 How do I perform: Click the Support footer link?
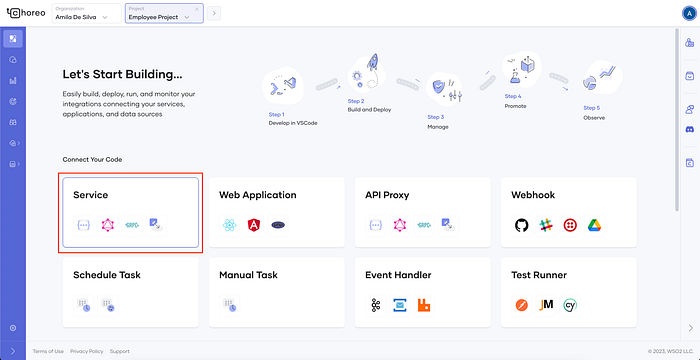click(x=120, y=351)
